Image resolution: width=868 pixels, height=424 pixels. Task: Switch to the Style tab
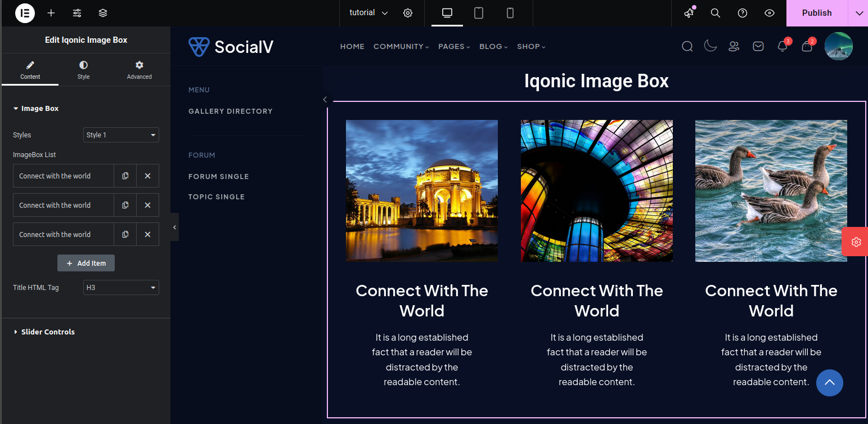(x=83, y=70)
